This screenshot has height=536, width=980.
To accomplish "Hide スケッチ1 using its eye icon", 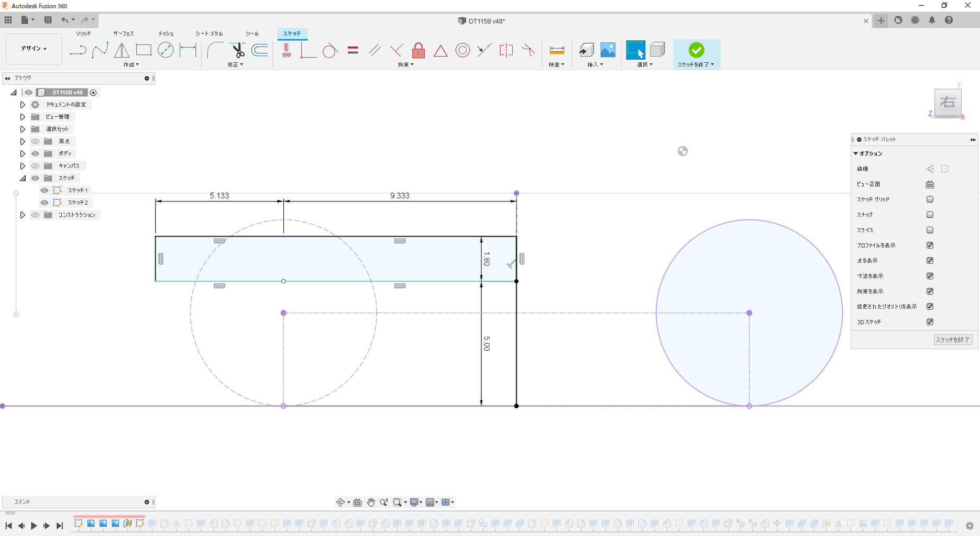I will coord(45,191).
